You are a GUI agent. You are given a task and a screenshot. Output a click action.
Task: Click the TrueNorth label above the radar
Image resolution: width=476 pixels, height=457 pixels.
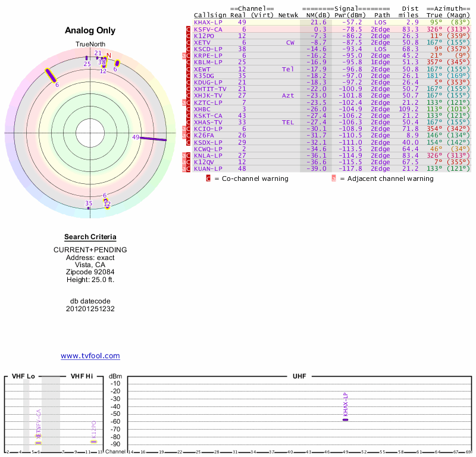90,45
